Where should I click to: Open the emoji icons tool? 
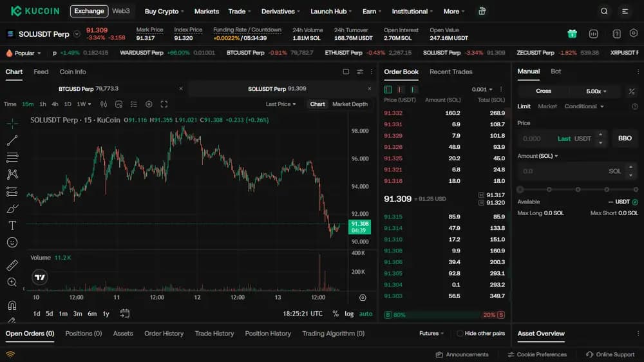click(x=12, y=242)
